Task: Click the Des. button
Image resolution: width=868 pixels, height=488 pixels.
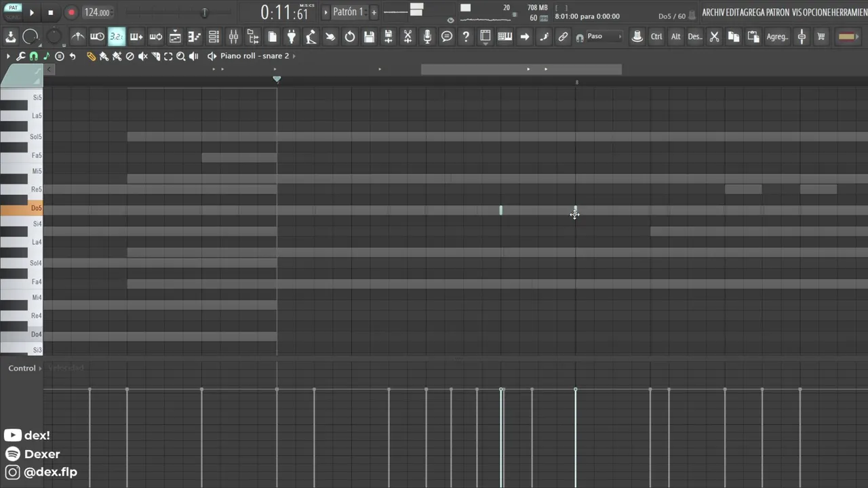Action: [x=695, y=37]
